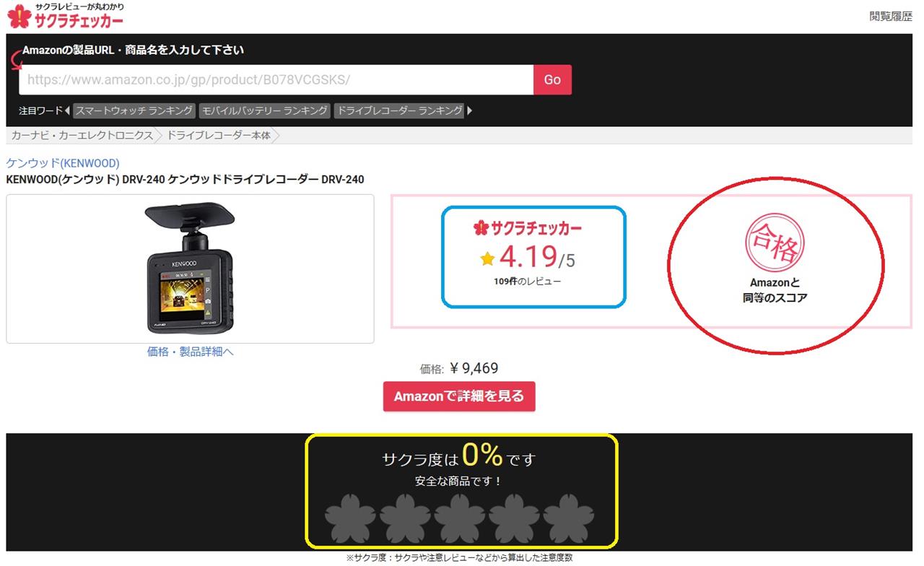Open カーナビ・カーエレクトロニクス breadcrumb
The height and width of the screenshot is (566, 924).
point(82,135)
